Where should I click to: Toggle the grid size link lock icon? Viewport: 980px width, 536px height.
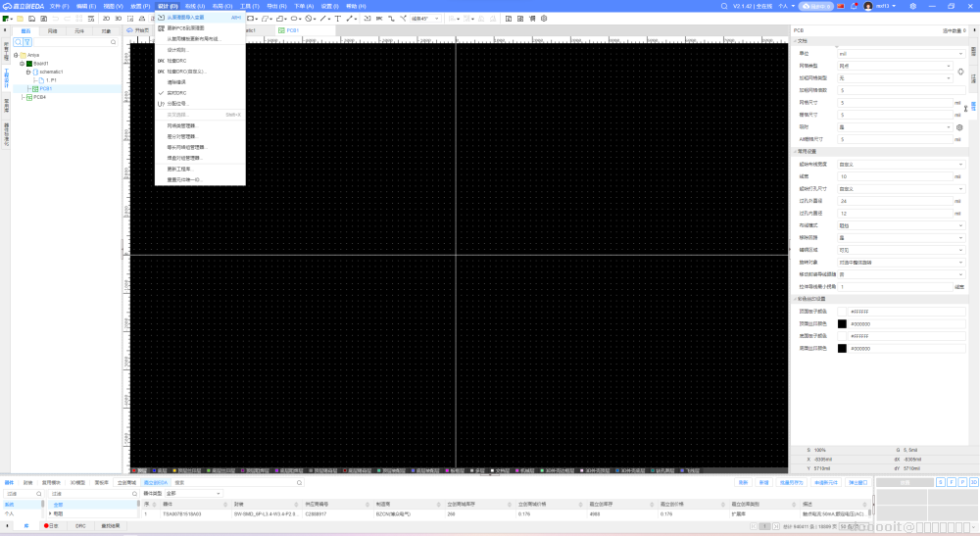965,109
